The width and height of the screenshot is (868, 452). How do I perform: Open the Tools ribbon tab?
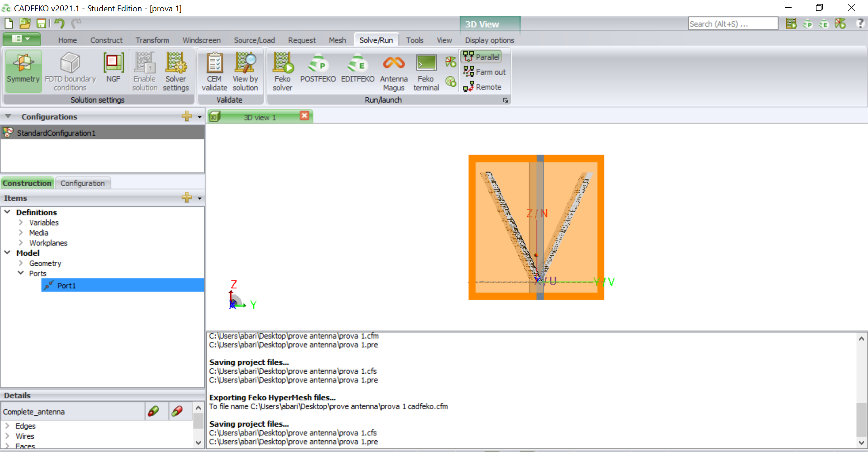(415, 40)
